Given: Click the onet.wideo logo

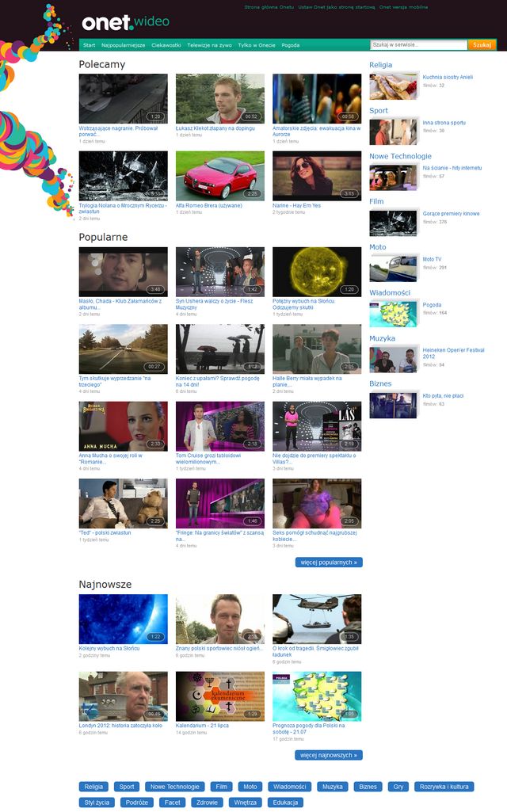Looking at the screenshot, I should (126, 21).
